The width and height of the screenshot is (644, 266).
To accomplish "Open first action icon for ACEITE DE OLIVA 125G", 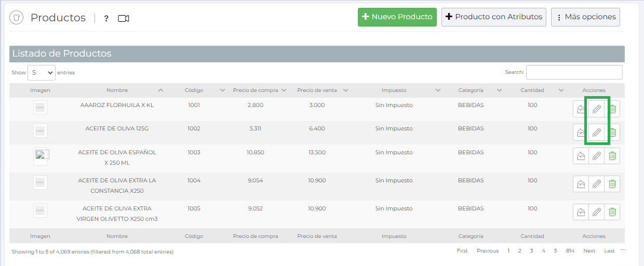I will (581, 132).
